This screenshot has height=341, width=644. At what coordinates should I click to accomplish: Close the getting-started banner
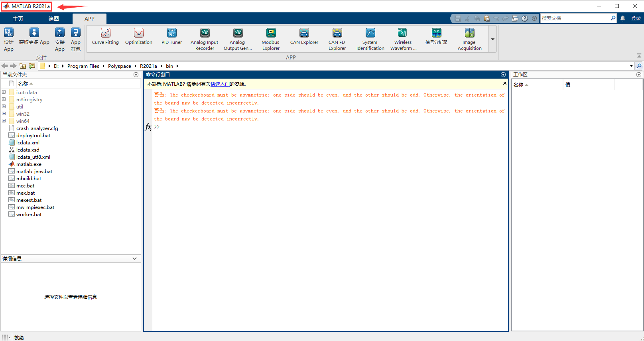pyautogui.click(x=505, y=83)
